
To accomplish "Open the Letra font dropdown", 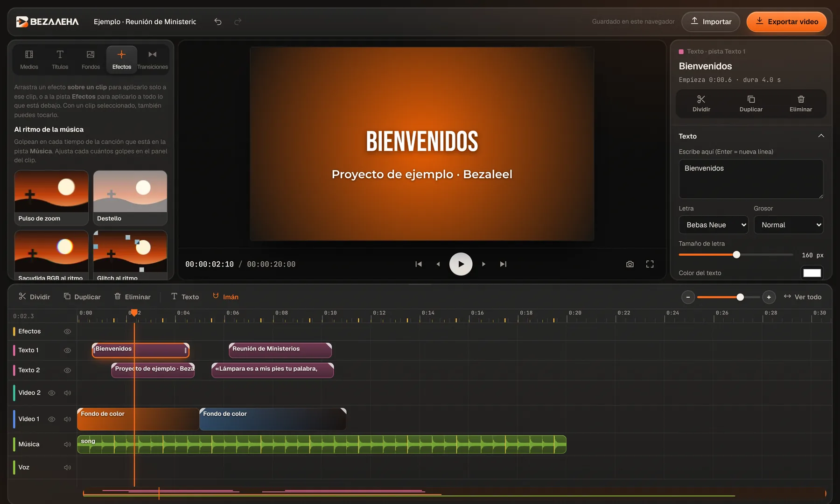I will 713,225.
